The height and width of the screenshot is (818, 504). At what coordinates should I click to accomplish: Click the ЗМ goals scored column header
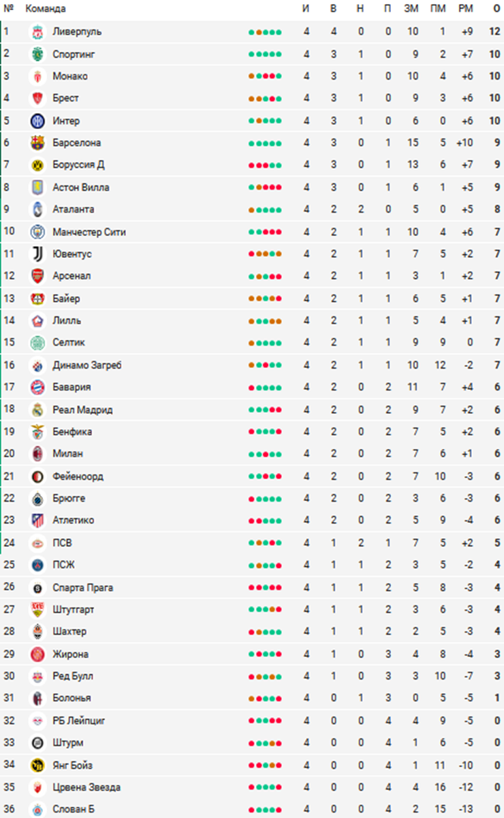pyautogui.click(x=411, y=9)
